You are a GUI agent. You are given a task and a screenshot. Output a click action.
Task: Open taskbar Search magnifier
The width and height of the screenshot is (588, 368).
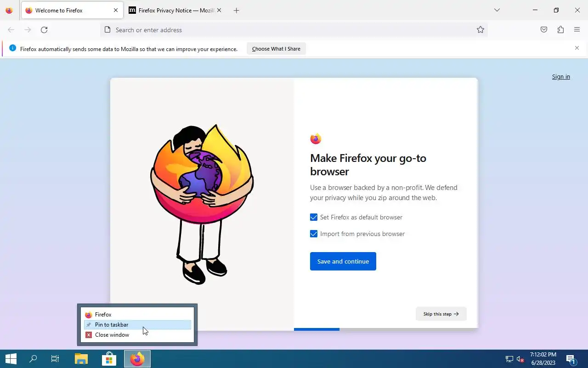click(x=33, y=359)
